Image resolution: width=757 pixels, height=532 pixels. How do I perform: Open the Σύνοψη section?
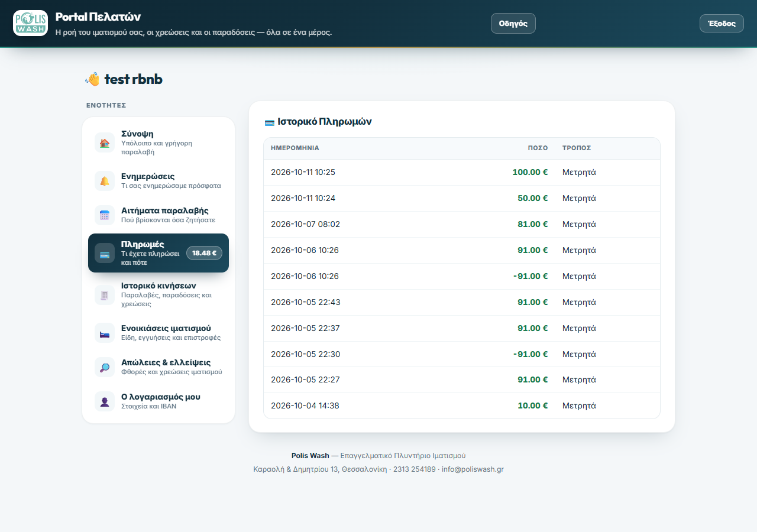pos(158,142)
